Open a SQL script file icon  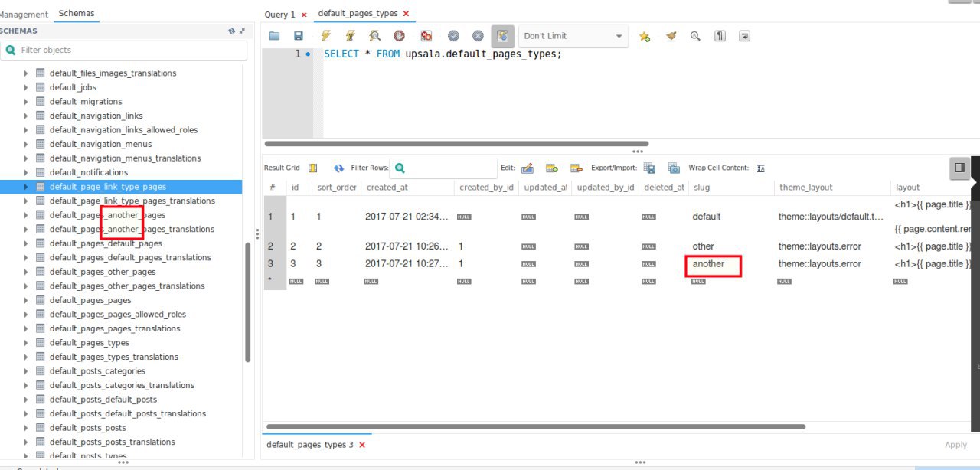coord(274,36)
